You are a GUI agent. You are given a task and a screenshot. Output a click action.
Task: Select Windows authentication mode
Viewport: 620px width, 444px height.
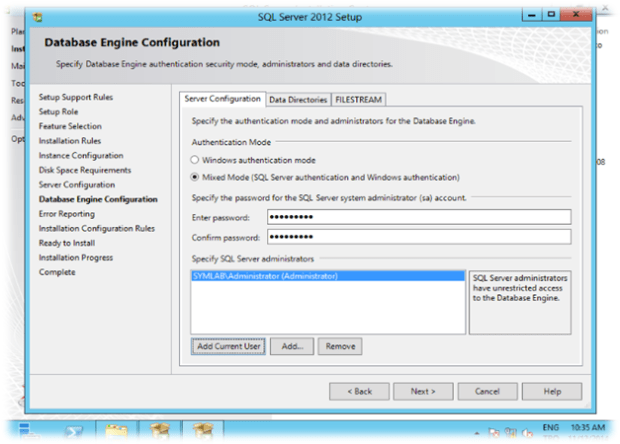point(194,160)
